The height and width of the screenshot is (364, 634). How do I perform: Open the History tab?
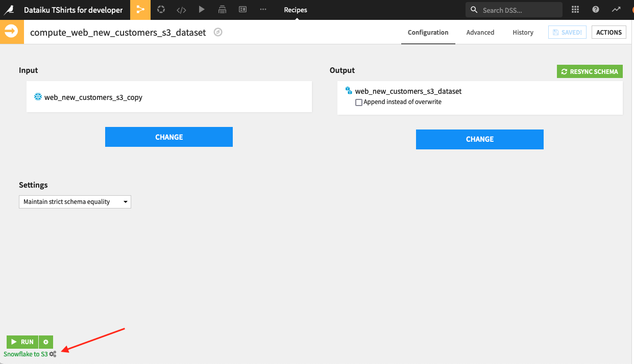pos(523,32)
